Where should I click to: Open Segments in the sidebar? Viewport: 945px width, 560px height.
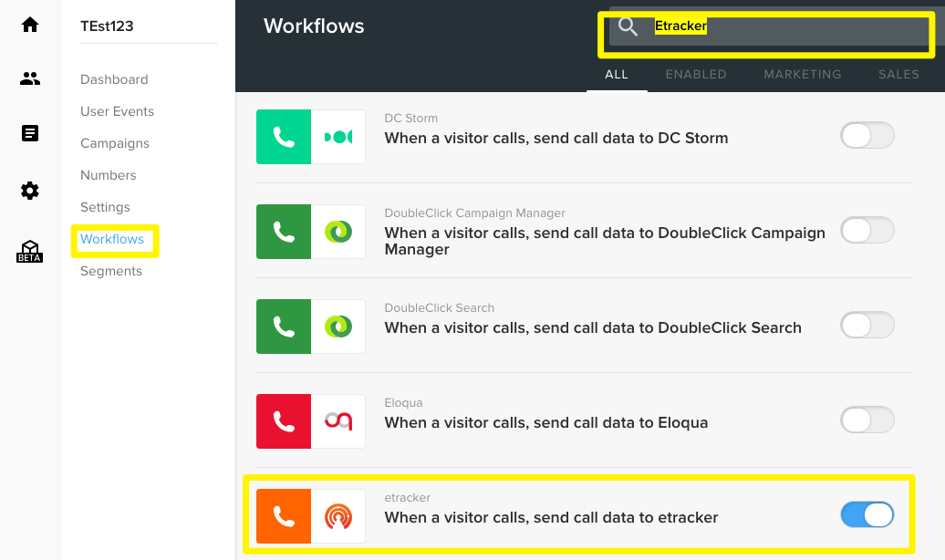[111, 271]
